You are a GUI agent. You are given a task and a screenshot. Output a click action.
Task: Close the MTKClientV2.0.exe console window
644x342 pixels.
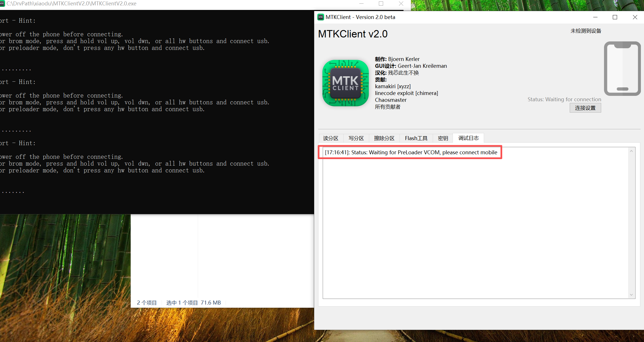tap(401, 3)
